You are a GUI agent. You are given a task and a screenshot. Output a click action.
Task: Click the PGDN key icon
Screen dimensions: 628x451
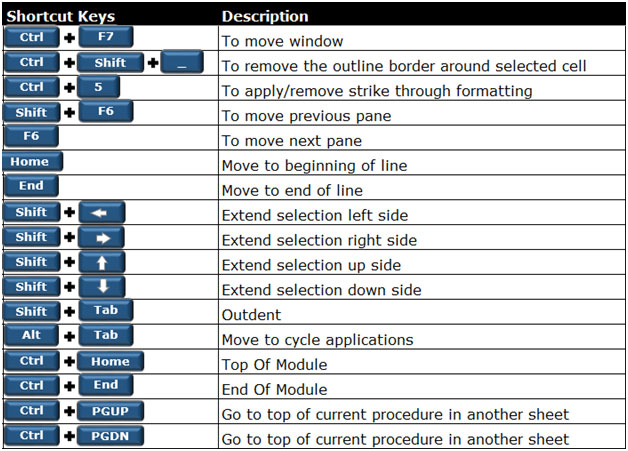(110, 436)
